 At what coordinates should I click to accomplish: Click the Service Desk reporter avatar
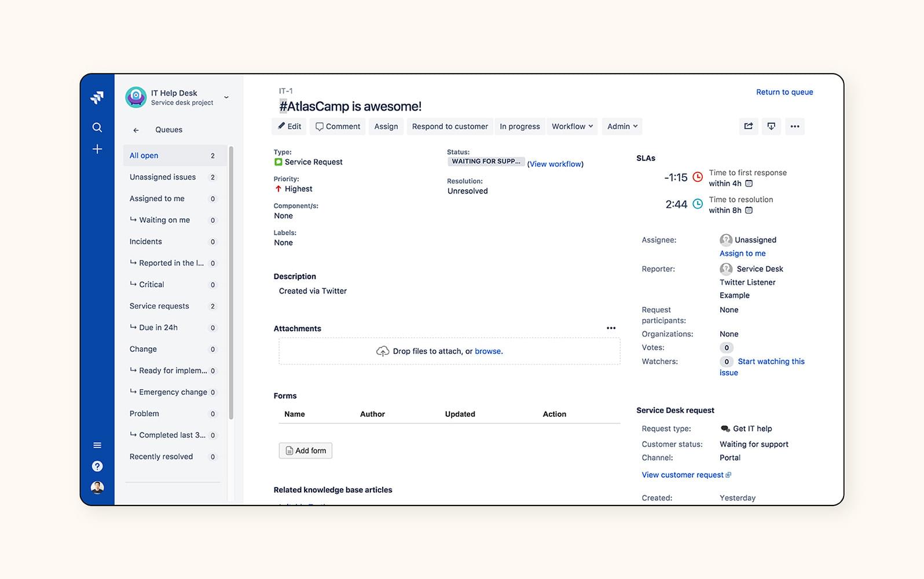[x=726, y=269]
